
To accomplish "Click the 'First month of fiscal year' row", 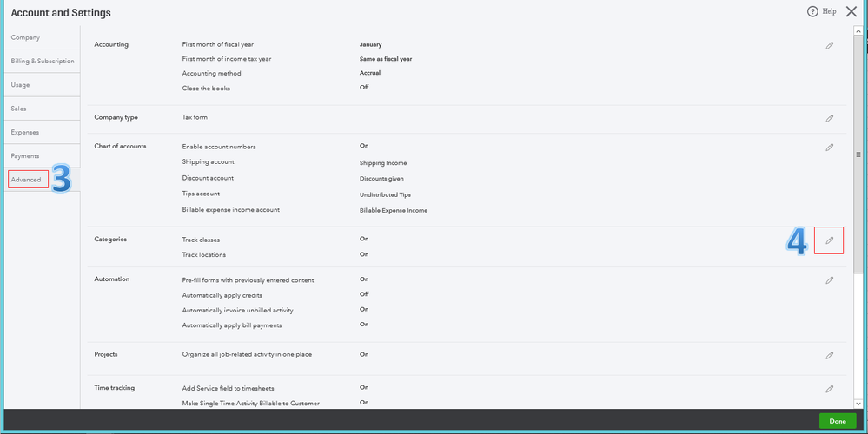I will pyautogui.click(x=217, y=44).
